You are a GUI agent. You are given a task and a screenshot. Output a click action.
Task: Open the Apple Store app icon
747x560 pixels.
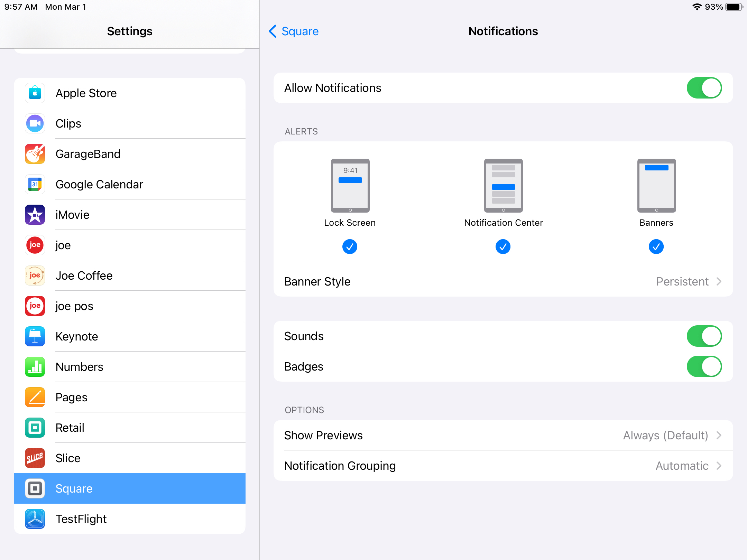click(35, 93)
